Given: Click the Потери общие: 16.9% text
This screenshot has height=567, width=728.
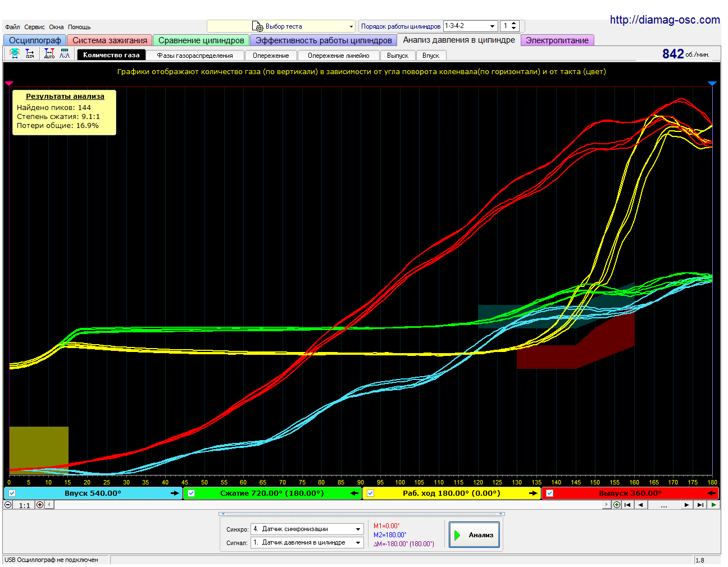Looking at the screenshot, I should 58,126.
